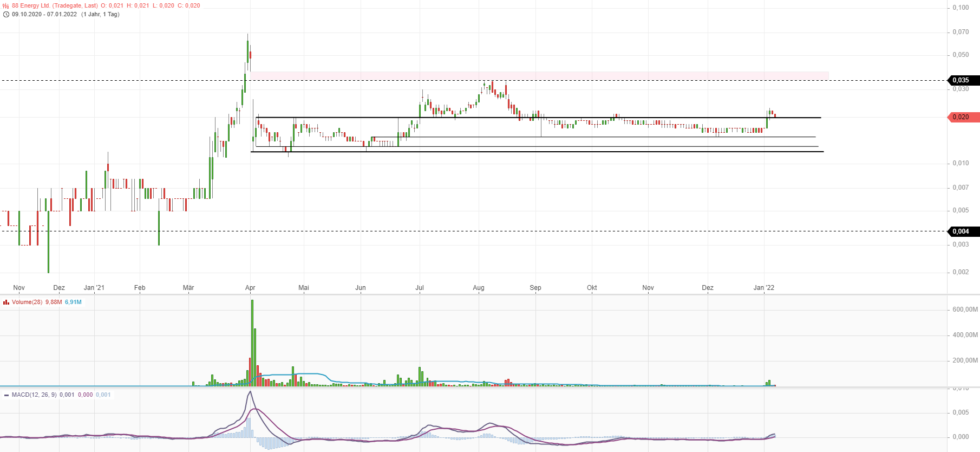
Task: Click the 0,050 price axis label
Action: point(961,55)
